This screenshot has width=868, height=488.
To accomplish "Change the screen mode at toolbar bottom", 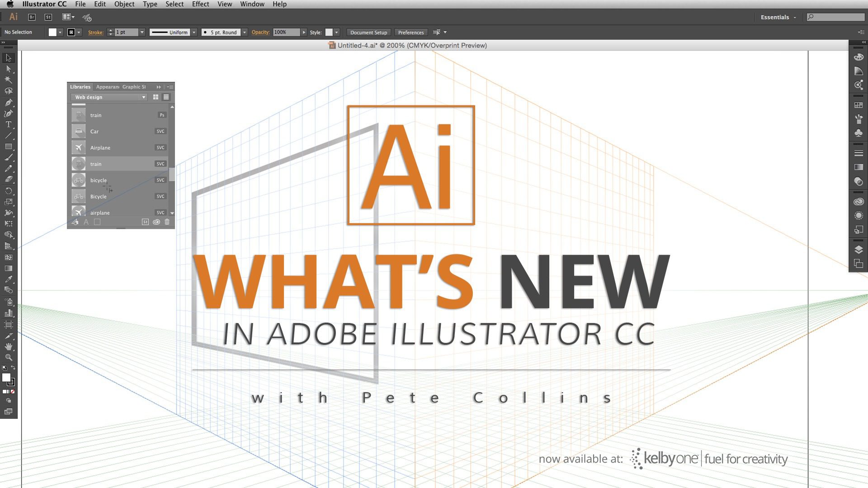I will [x=8, y=412].
